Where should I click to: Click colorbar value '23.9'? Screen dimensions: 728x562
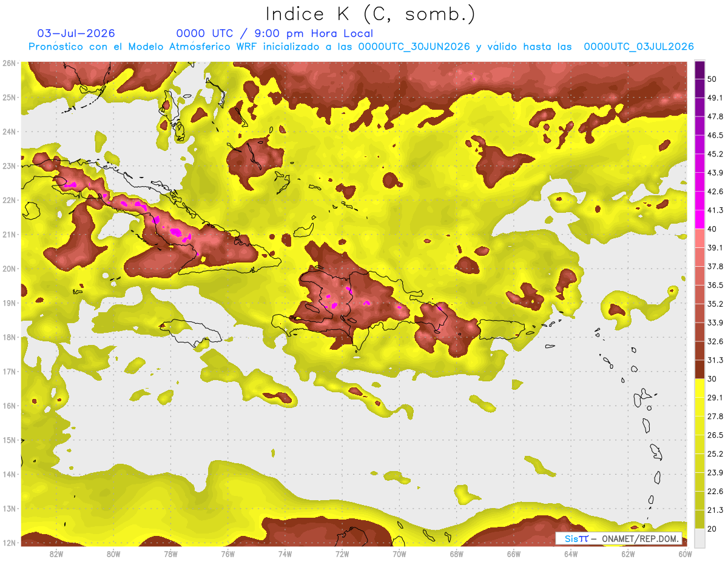pyautogui.click(x=715, y=473)
